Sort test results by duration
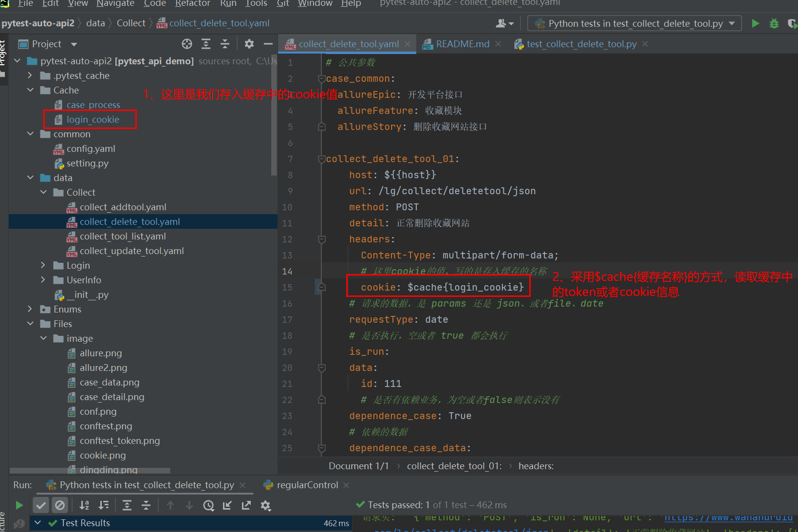 pos(103,505)
